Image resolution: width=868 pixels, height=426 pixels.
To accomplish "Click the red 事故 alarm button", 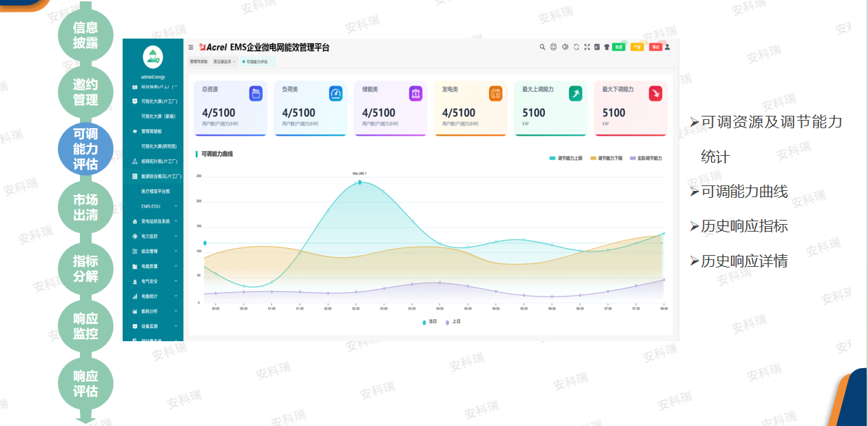I will coord(655,47).
